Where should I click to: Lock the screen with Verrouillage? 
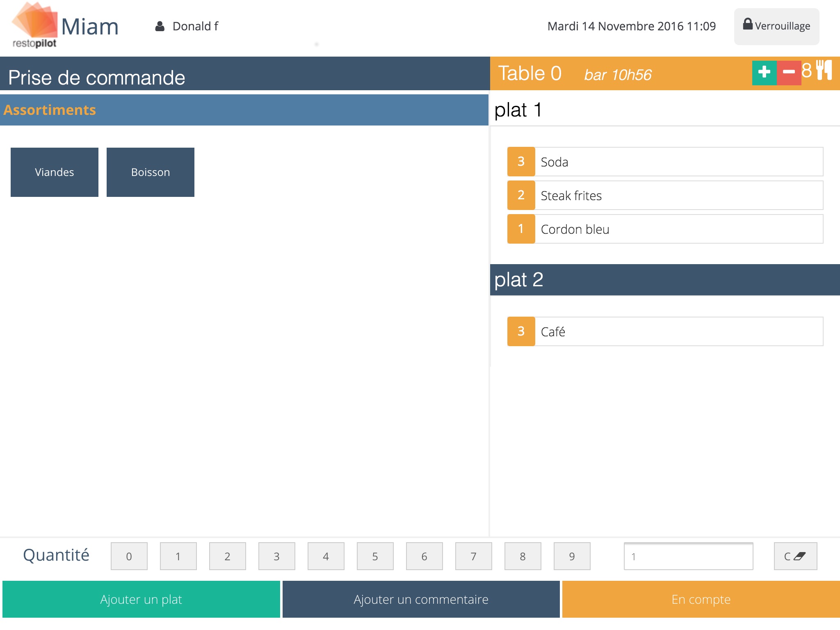tap(776, 26)
